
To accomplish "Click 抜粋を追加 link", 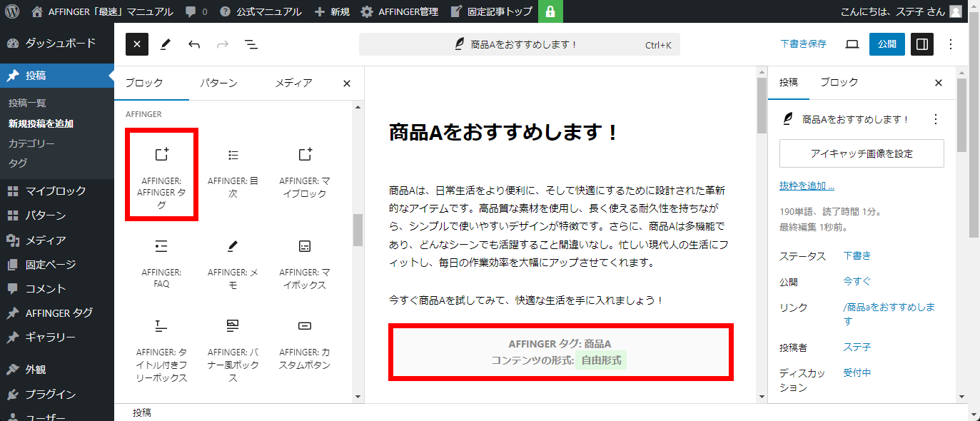I will 807,186.
